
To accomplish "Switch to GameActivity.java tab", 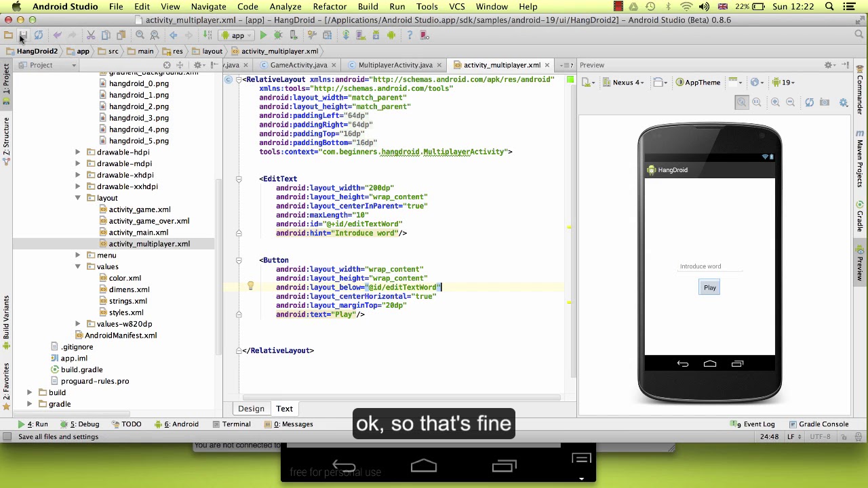I will coord(298,65).
